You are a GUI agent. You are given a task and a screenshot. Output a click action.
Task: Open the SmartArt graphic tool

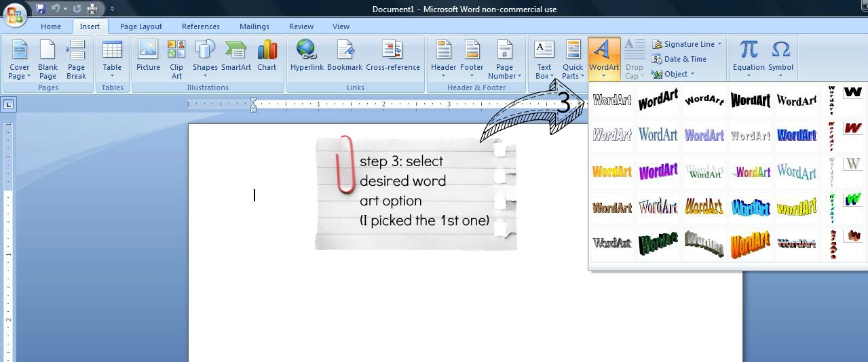(235, 56)
